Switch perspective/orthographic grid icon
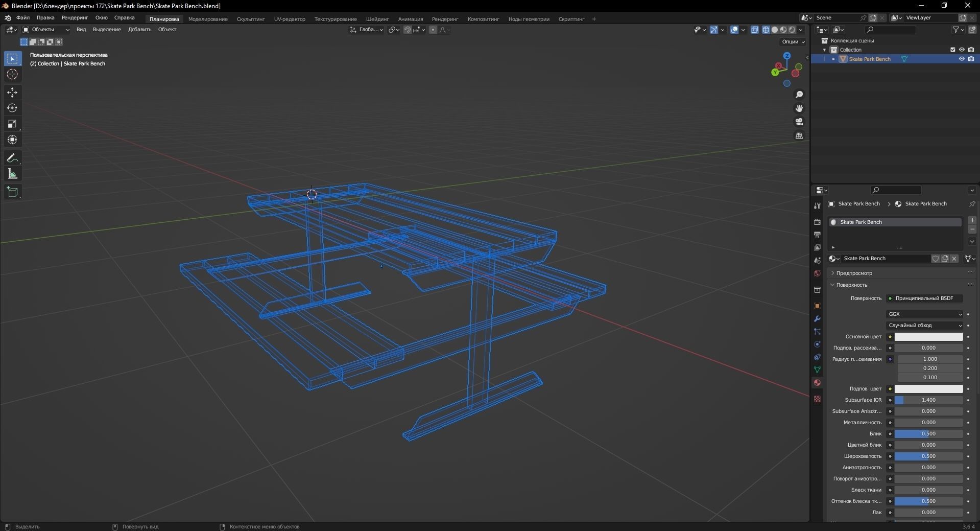 [799, 135]
